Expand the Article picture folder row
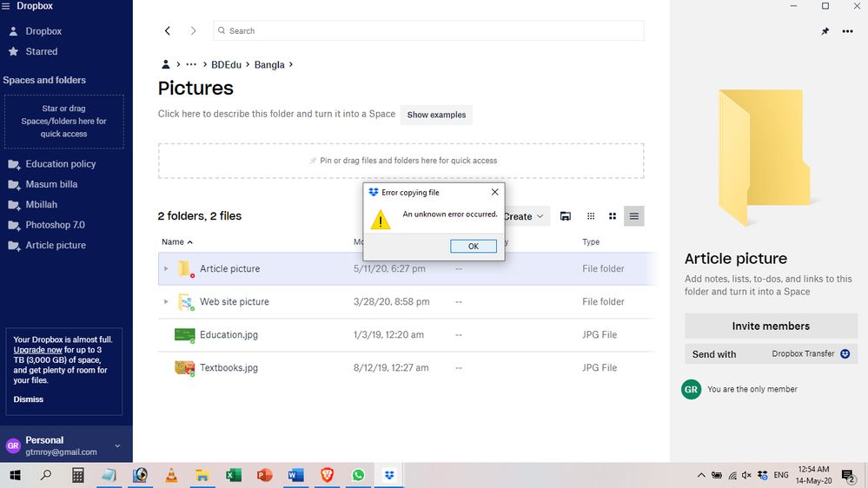Image resolution: width=868 pixels, height=488 pixels. pos(166,269)
